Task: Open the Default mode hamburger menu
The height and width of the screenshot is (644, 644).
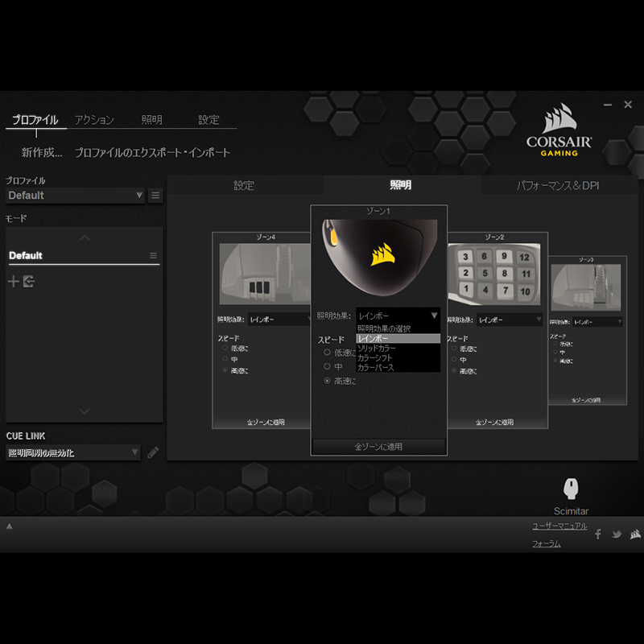Action: tap(153, 255)
